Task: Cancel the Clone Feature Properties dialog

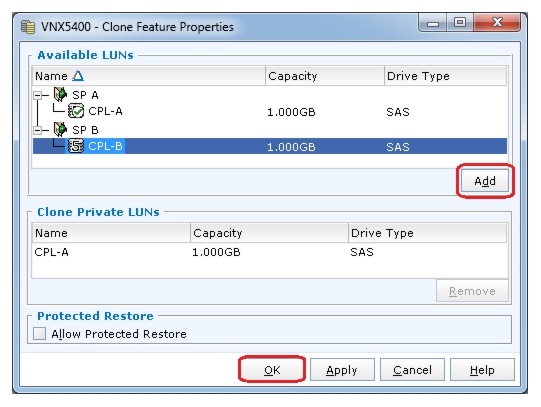Action: click(x=412, y=370)
